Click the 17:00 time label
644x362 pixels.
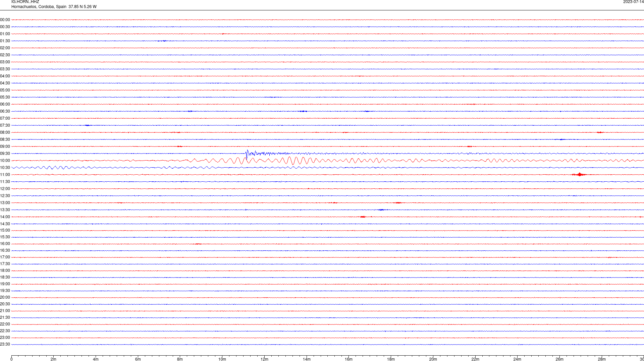pyautogui.click(x=5, y=257)
